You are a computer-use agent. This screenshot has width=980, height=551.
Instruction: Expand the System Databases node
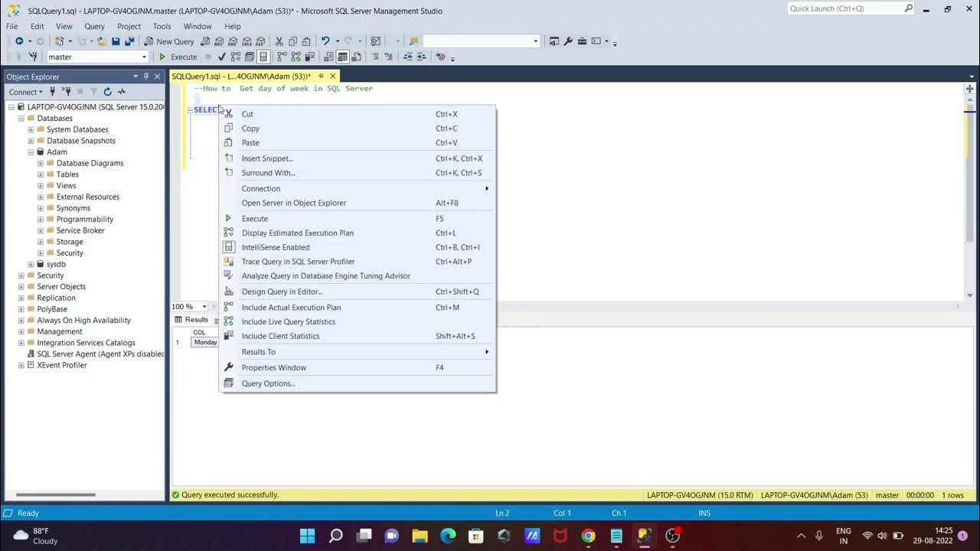click(x=31, y=130)
